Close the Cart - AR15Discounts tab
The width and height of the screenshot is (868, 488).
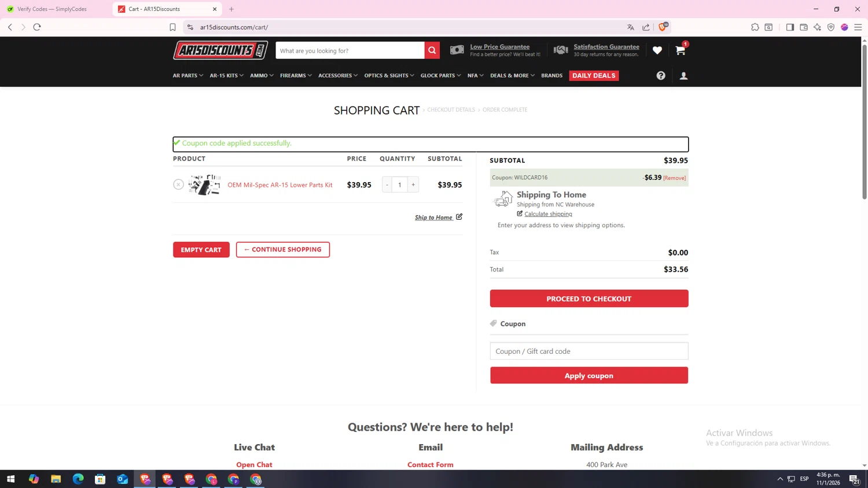215,9
